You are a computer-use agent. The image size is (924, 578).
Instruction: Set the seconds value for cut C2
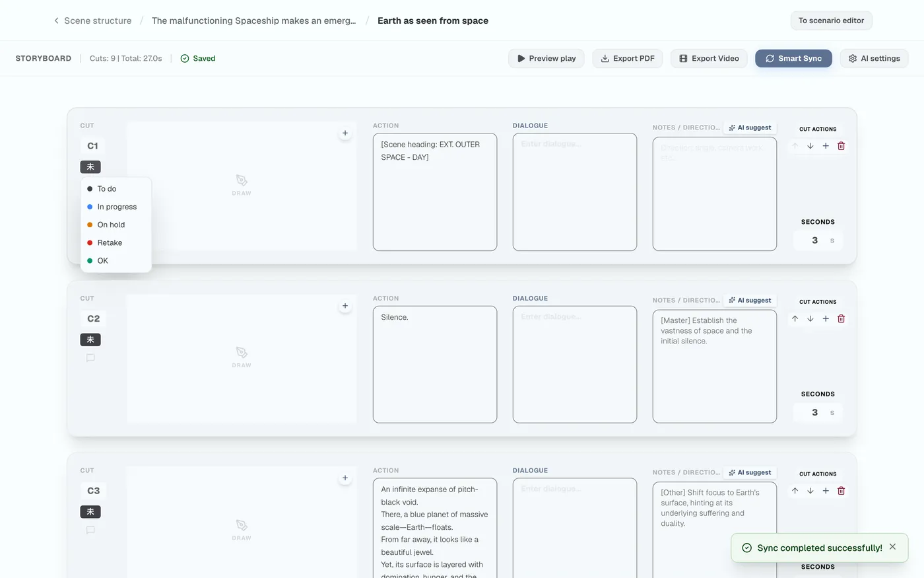pos(818,412)
